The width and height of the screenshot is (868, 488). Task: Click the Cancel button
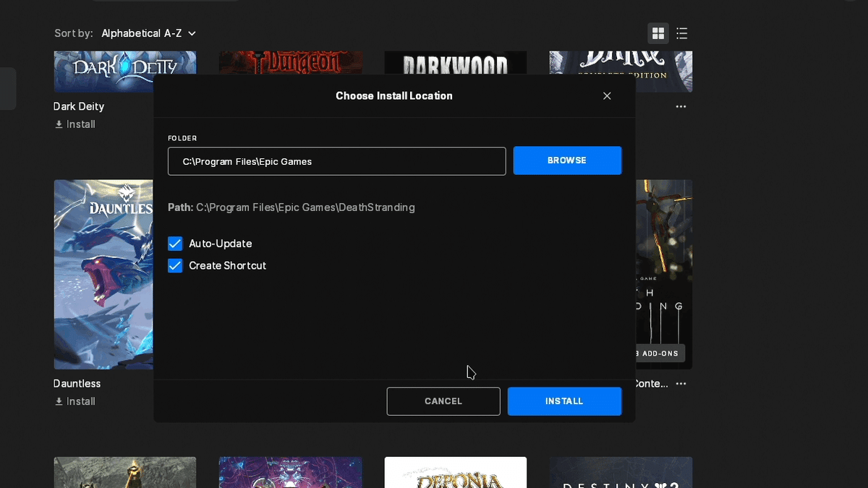coord(443,401)
